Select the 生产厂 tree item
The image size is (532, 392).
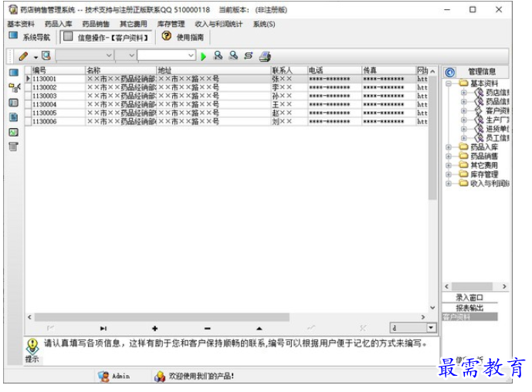pyautogui.click(x=497, y=120)
